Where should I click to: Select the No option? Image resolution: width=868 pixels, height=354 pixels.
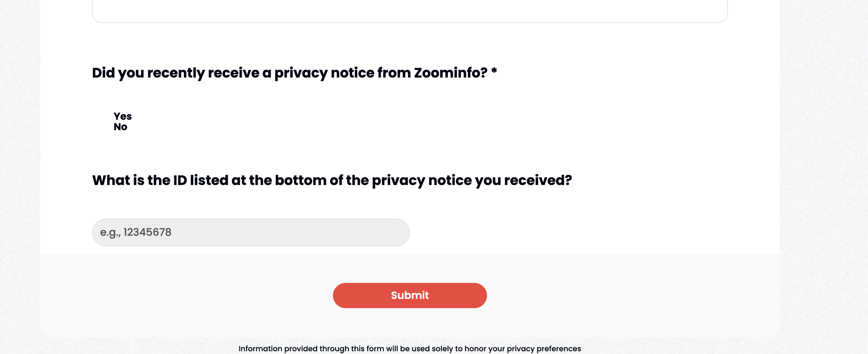[x=120, y=127]
